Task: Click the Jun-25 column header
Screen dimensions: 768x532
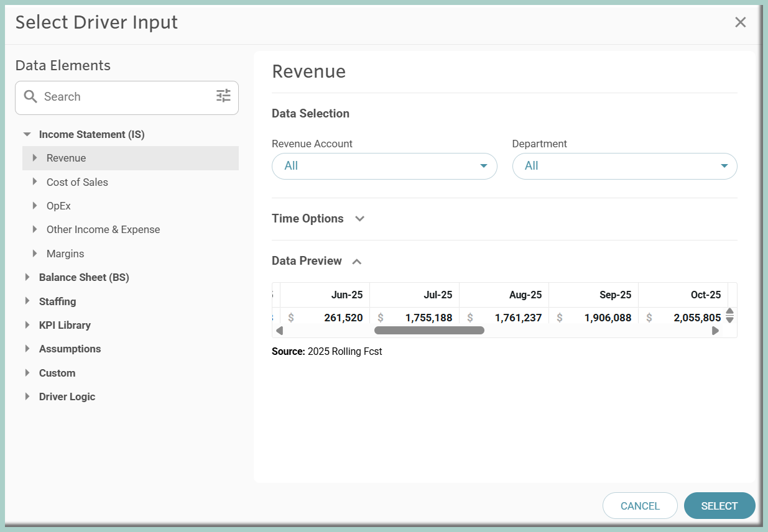Action: click(x=325, y=295)
